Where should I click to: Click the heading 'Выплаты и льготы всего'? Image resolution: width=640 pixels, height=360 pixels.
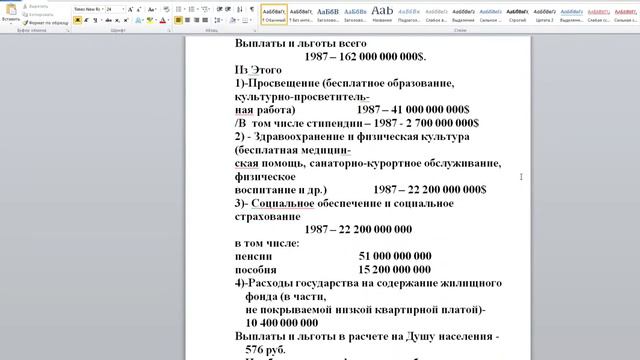(x=300, y=43)
